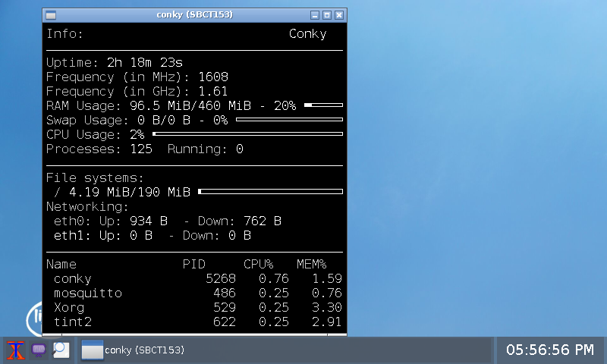Viewport: 607px width, 364px height.
Task: Click the CPU usage progress bar
Action: [x=248, y=133]
